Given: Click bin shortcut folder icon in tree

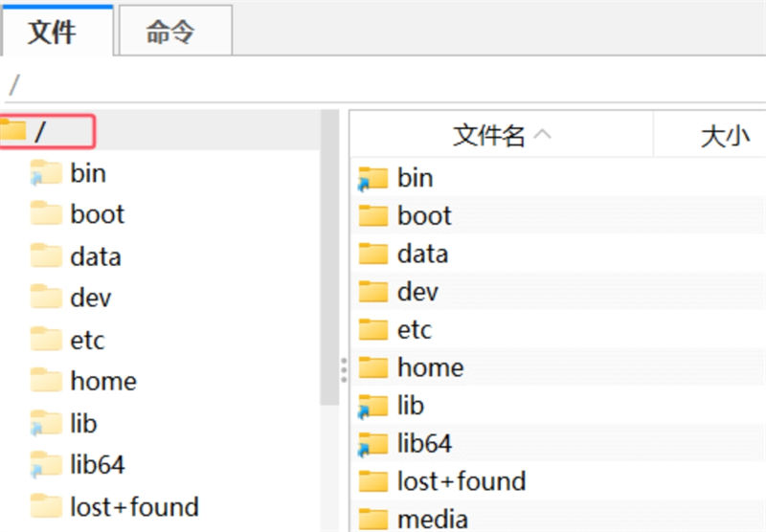Looking at the screenshot, I should 45,173.
